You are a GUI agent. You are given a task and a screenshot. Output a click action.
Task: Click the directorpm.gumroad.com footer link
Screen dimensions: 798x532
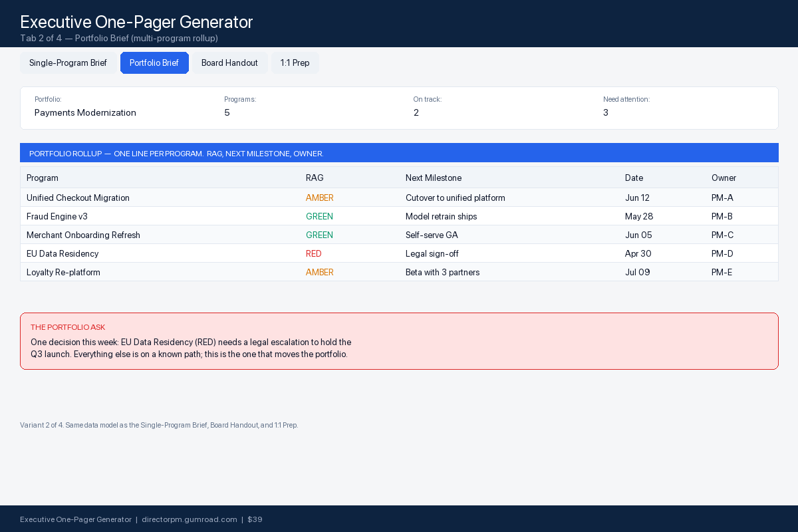[190, 519]
